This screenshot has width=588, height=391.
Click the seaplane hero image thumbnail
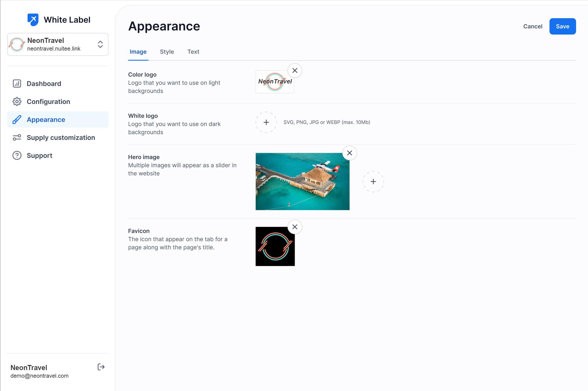[302, 181]
